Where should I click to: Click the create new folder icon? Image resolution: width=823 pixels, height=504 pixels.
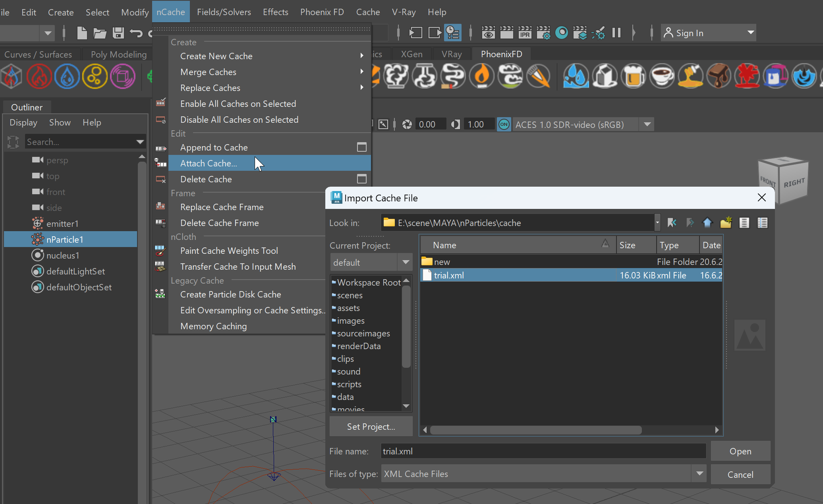(726, 223)
